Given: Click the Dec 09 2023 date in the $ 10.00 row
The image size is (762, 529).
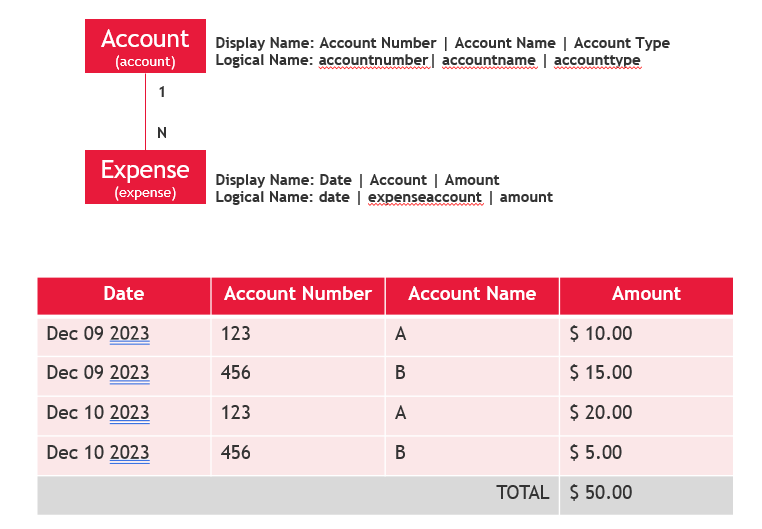Looking at the screenshot, I should pos(98,334).
